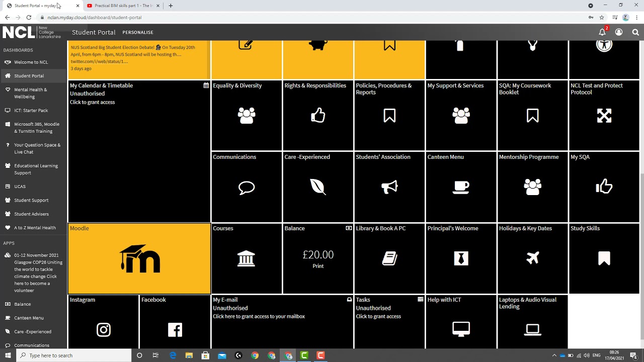Image resolution: width=644 pixels, height=362 pixels.
Task: Open My Support & Services tile
Action: point(461,115)
